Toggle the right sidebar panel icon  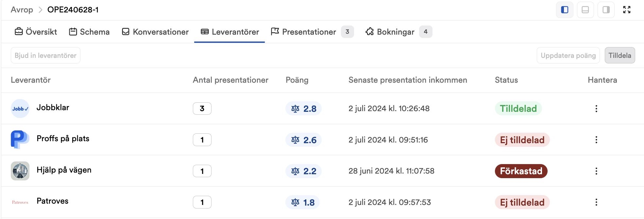coord(606,10)
